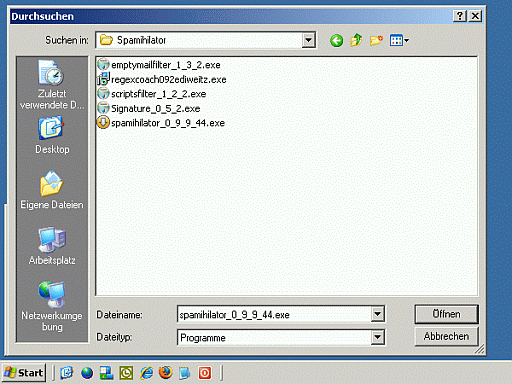Viewport: 512px width, 384px height.
Task: Open the Windows Start menu
Action: (x=24, y=373)
